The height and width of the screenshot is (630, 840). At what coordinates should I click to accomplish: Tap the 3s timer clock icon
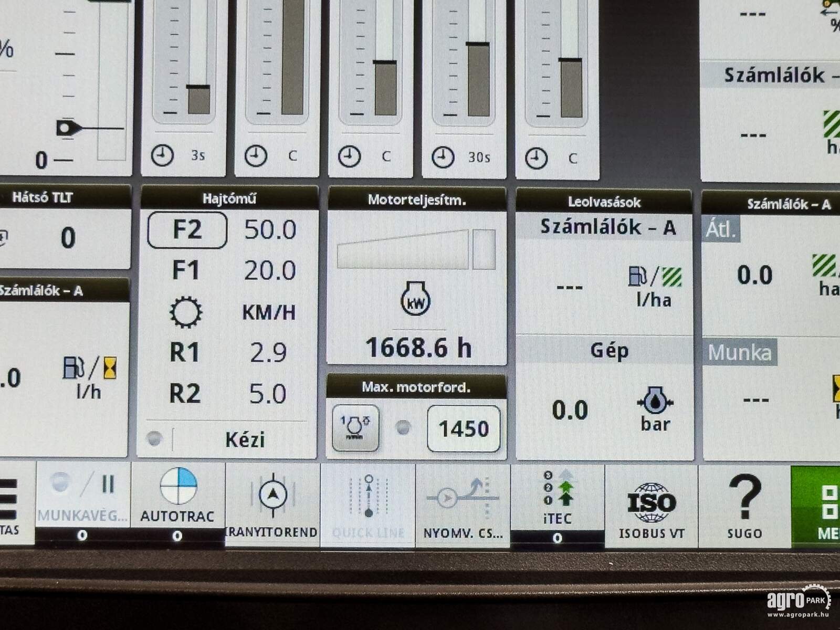(x=163, y=156)
